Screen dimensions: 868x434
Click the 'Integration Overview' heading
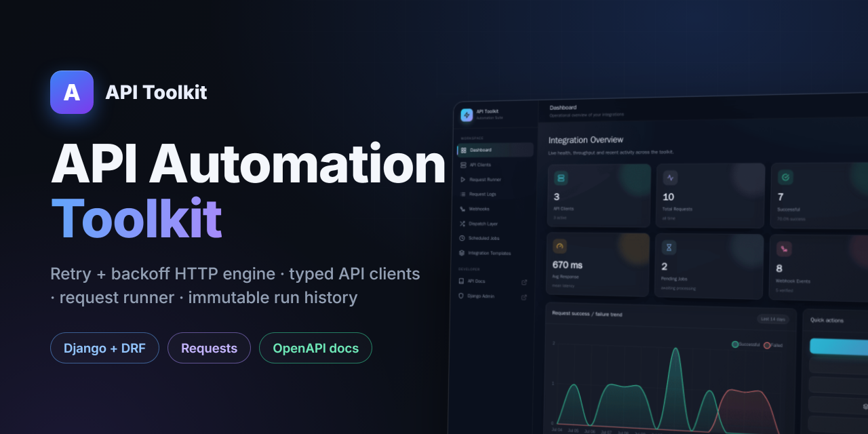[x=586, y=140]
